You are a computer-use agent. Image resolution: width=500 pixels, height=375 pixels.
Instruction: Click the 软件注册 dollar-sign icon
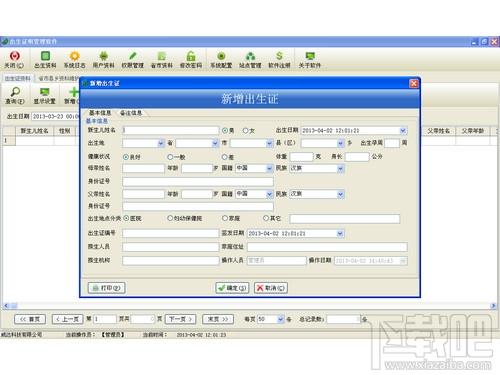point(279,60)
